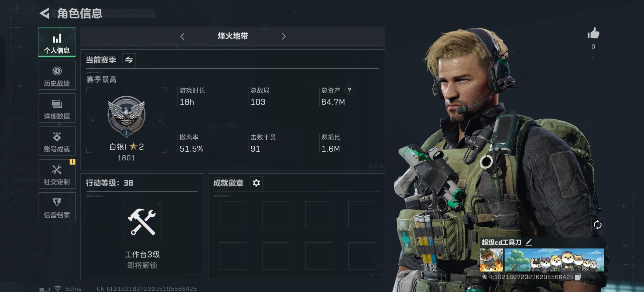Select the 详细数据 sidebar item
Viewport: 644px width, 292px height.
click(x=57, y=108)
